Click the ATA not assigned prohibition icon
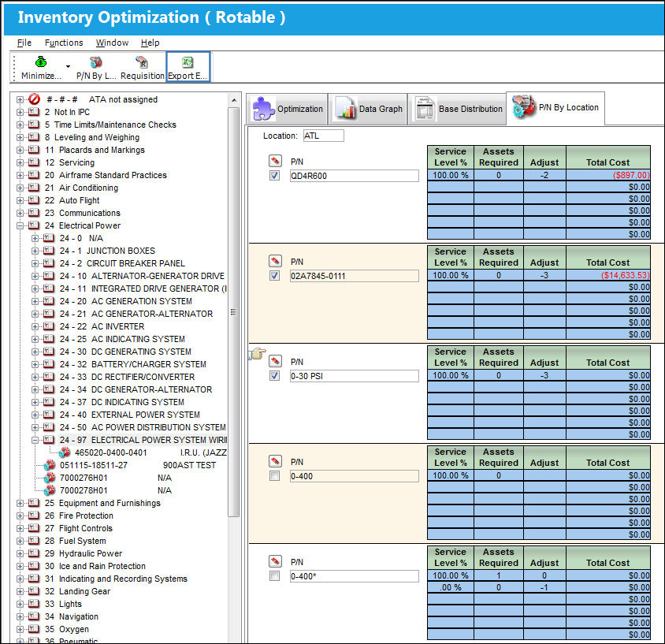The width and height of the screenshot is (665, 644). point(35,99)
